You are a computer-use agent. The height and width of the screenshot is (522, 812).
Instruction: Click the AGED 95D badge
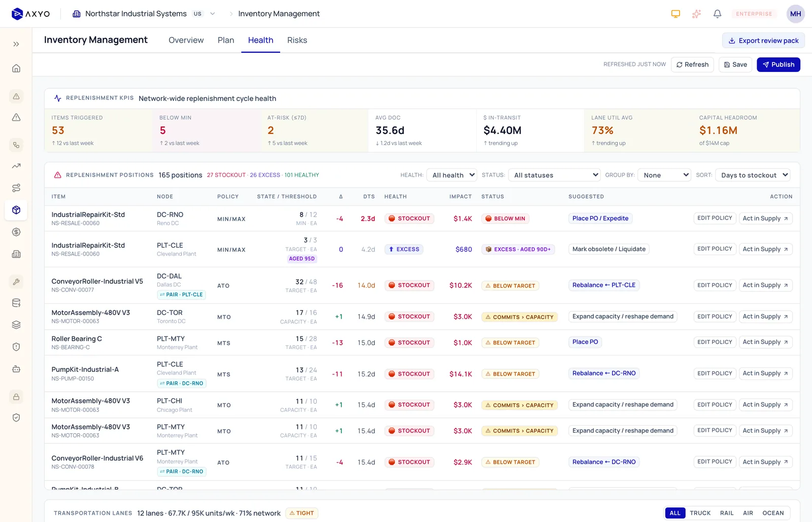click(x=302, y=259)
